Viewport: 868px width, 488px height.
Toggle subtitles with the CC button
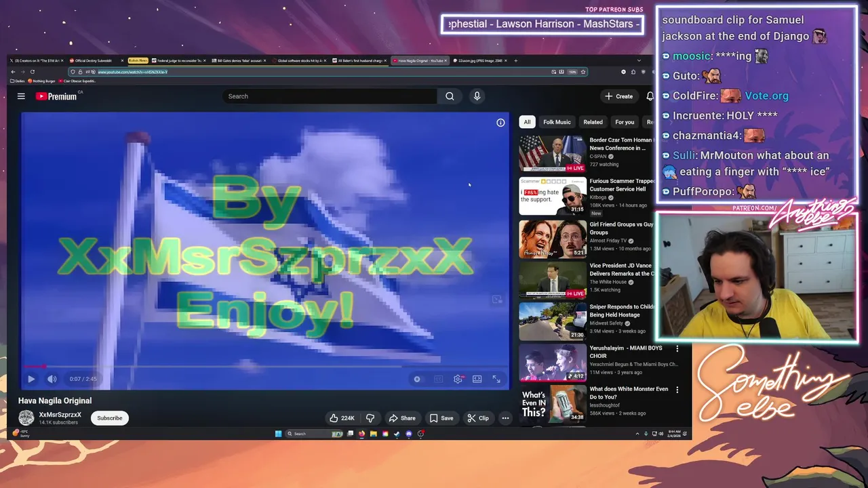(438, 379)
